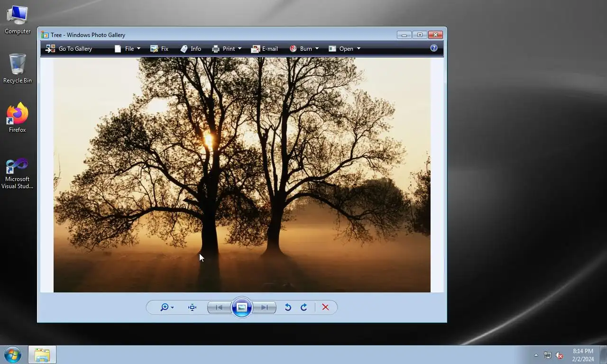Viewport: 607px width, 364px height.
Task: Open Photo Gallery help icon
Action: pos(433,48)
